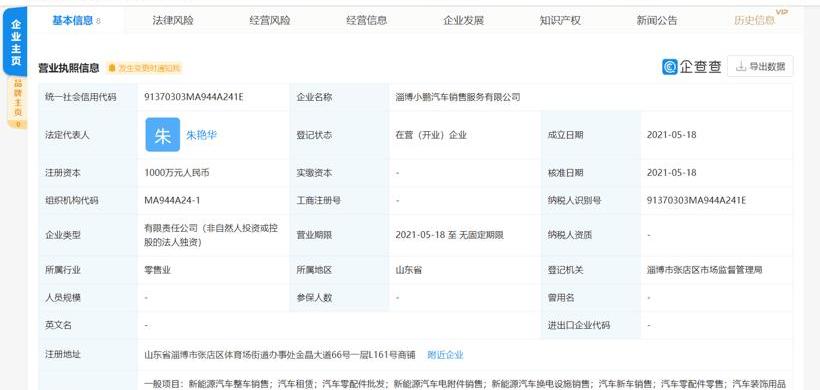Select the 企业主页 side tab
This screenshot has width=820, height=390.
coord(16,42)
